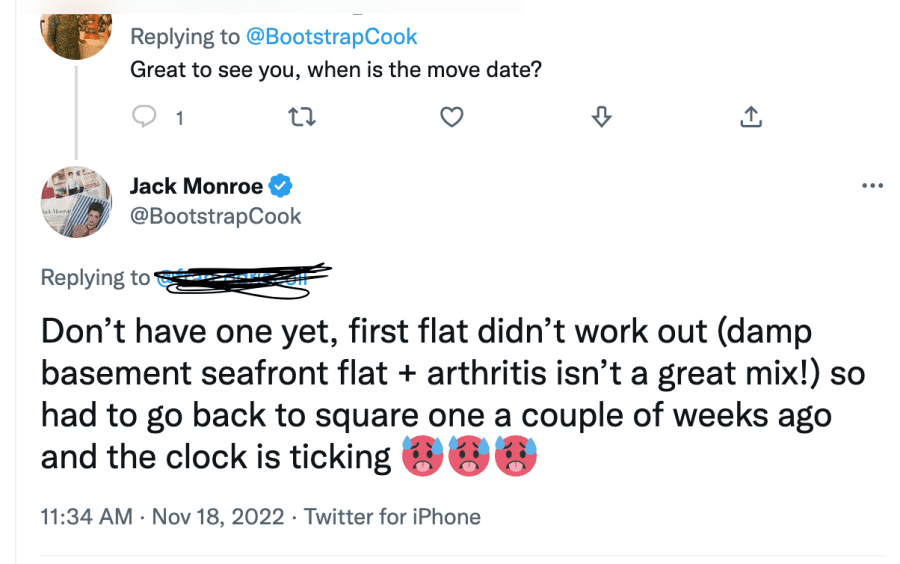Click the scribbled-out username link
900x564 pixels.
[x=241, y=279]
